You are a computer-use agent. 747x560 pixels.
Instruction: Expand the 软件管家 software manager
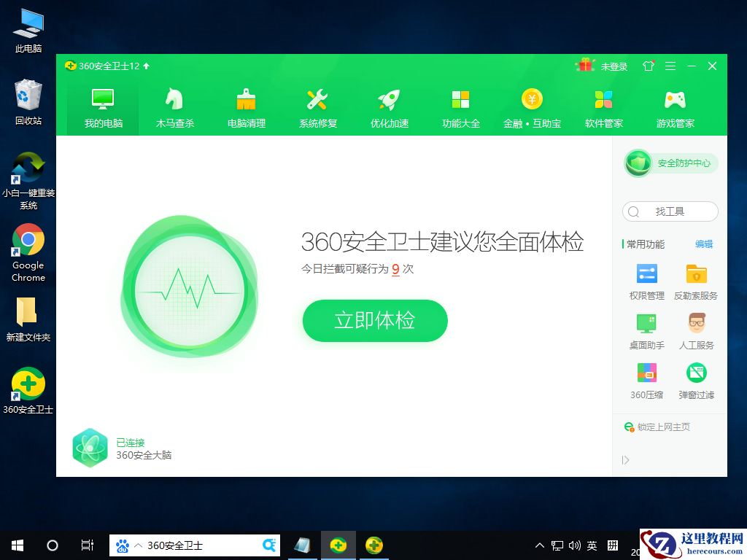(603, 106)
